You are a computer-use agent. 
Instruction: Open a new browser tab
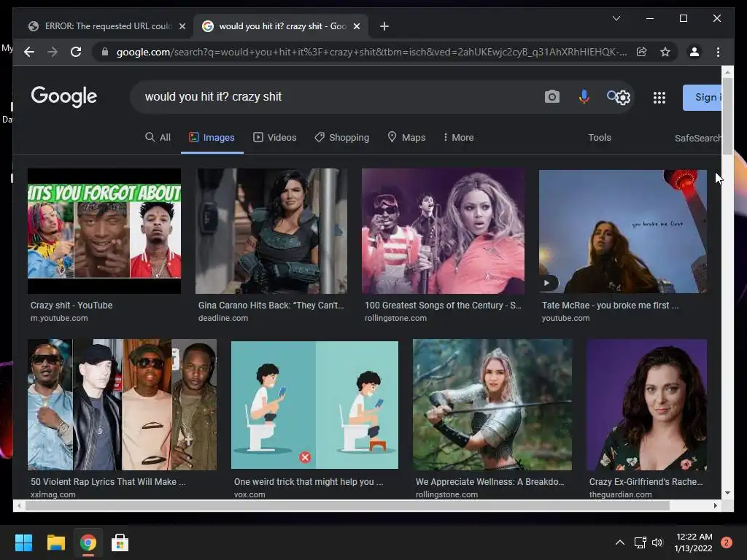tap(384, 26)
